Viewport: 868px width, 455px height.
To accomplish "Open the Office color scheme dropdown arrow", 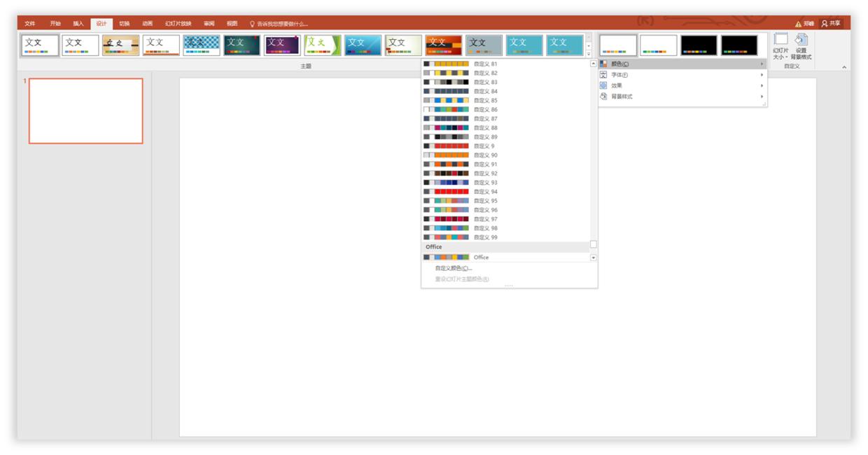I will pos(593,258).
